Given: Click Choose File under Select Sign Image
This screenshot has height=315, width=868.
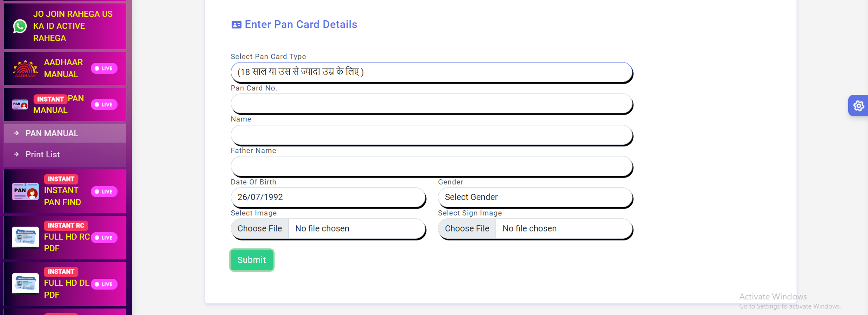Looking at the screenshot, I should (x=467, y=229).
